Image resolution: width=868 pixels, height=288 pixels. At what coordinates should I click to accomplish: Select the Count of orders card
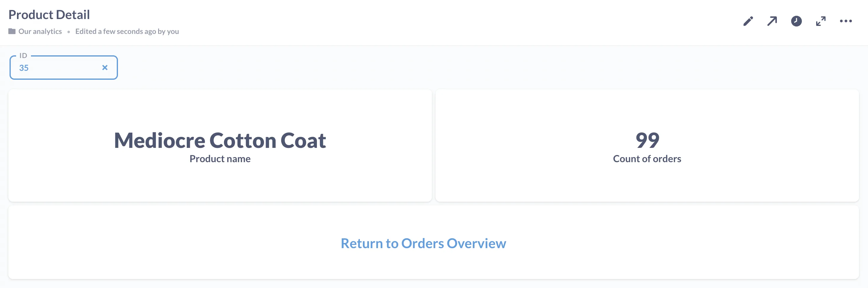coord(647,145)
